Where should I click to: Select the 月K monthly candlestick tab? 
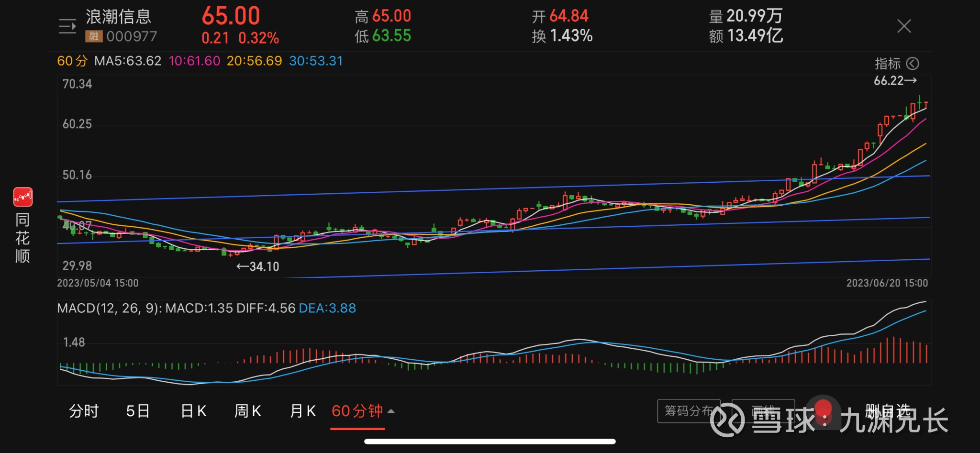click(x=303, y=411)
